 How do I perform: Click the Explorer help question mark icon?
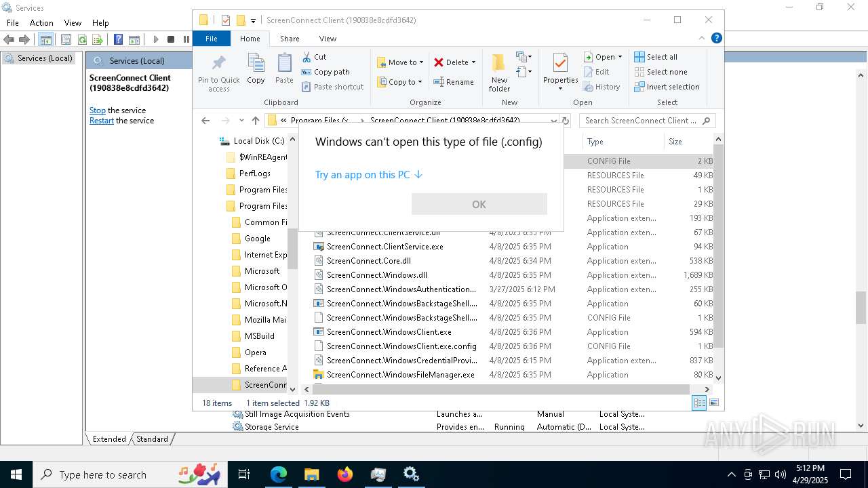[x=716, y=39]
